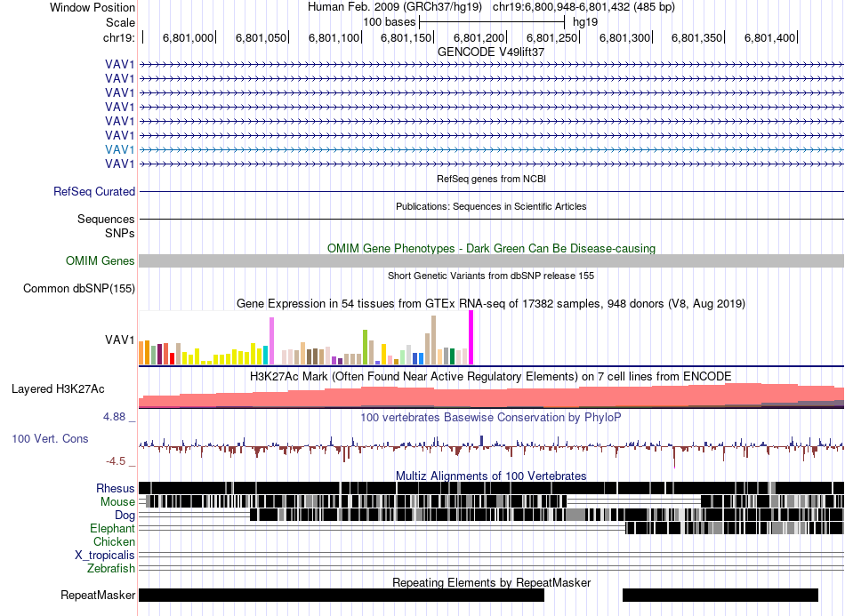Click the Chicken alignment label

[x=114, y=541]
